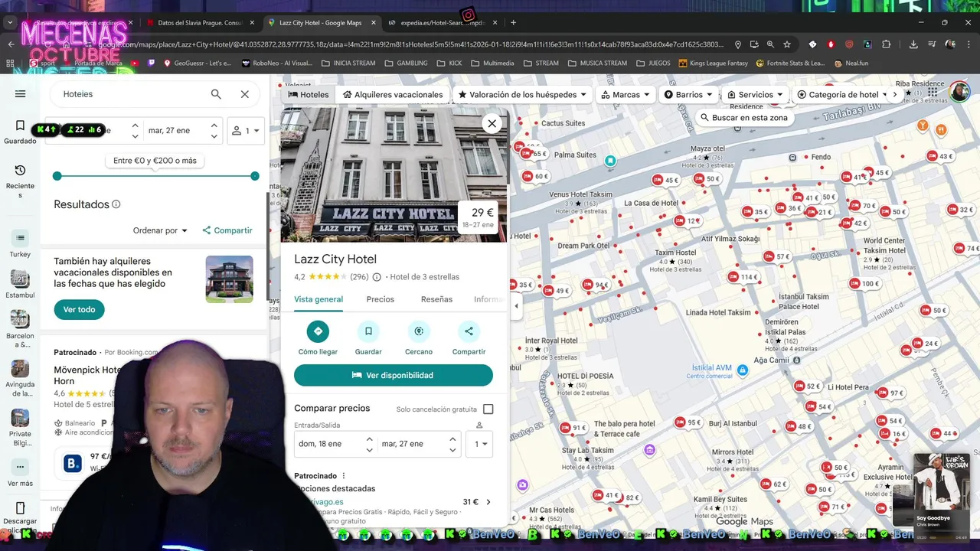Open the Ordenar por dropdown

(x=160, y=230)
